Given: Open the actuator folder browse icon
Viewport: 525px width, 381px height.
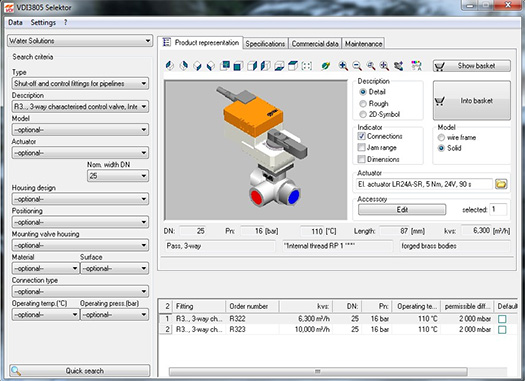Looking at the screenshot, I should [501, 184].
